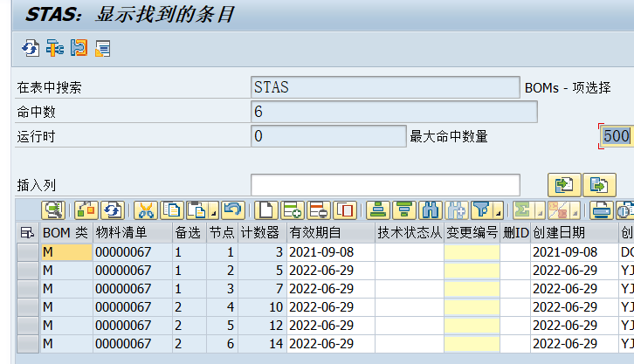Image resolution: width=634 pixels, height=364 pixels.
Task: Click the 创建日期 '2021-09-08' cell
Action: click(575, 252)
